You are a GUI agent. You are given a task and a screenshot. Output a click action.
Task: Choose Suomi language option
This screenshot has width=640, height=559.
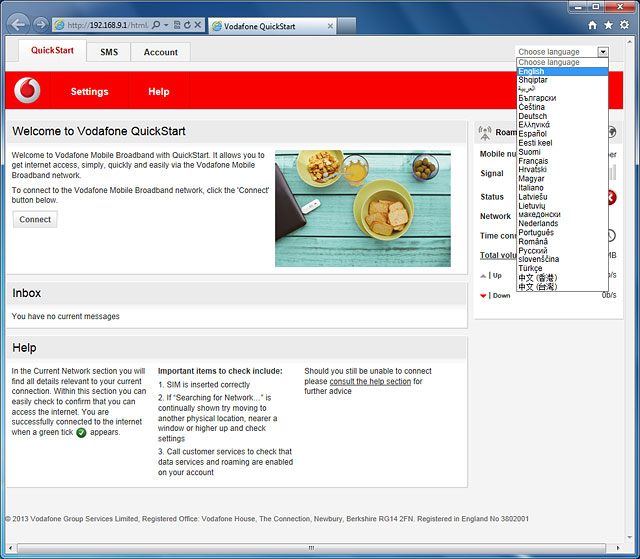[x=562, y=152]
